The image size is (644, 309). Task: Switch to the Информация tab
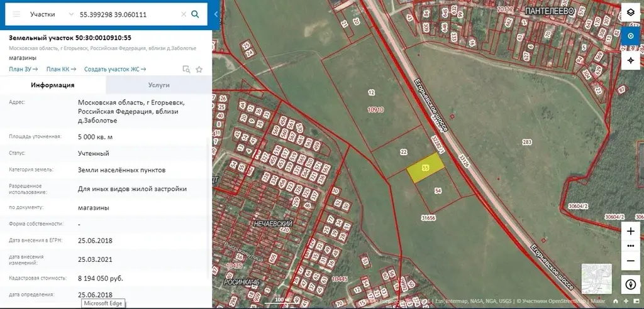coord(53,85)
